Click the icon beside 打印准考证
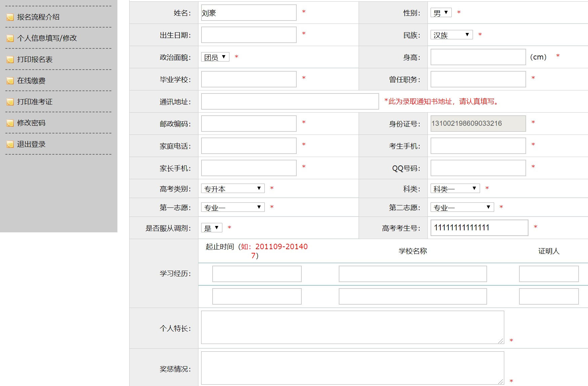Image resolution: width=588 pixels, height=386 pixels. pos(10,102)
